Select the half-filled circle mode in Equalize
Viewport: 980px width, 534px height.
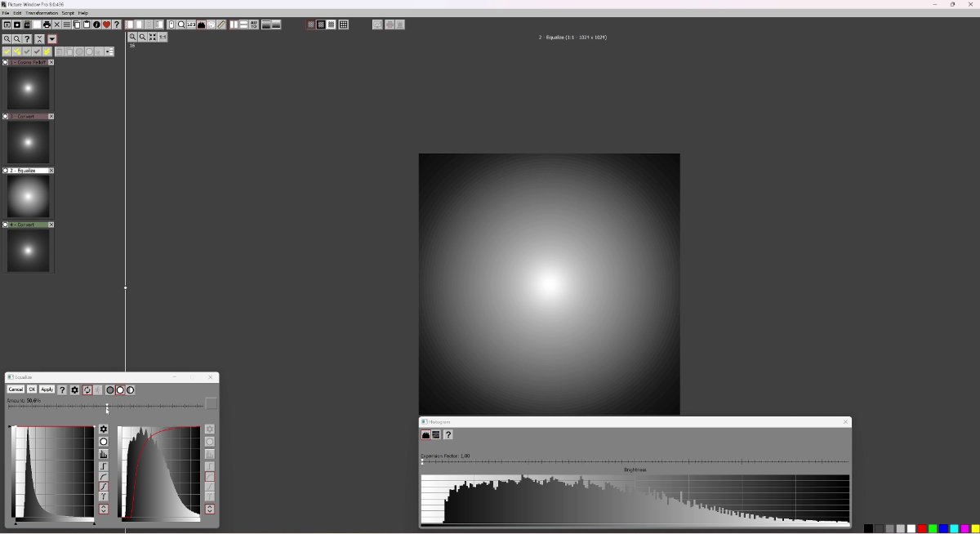coord(131,389)
